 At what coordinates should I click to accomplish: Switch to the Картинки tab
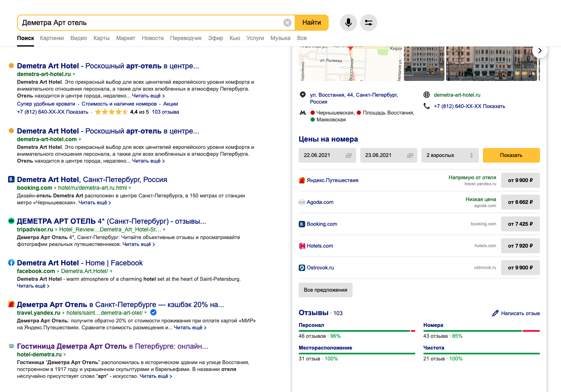coord(52,38)
